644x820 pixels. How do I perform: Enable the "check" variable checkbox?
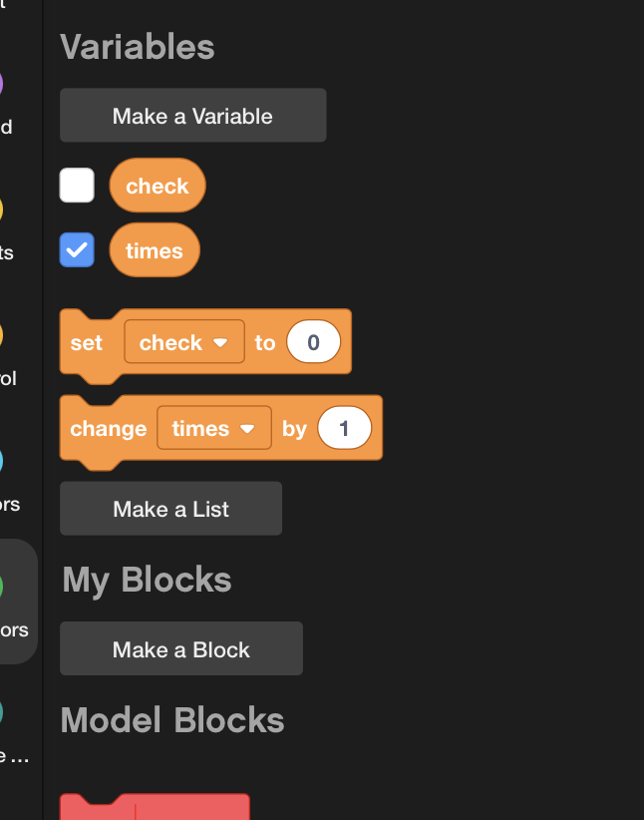77,186
